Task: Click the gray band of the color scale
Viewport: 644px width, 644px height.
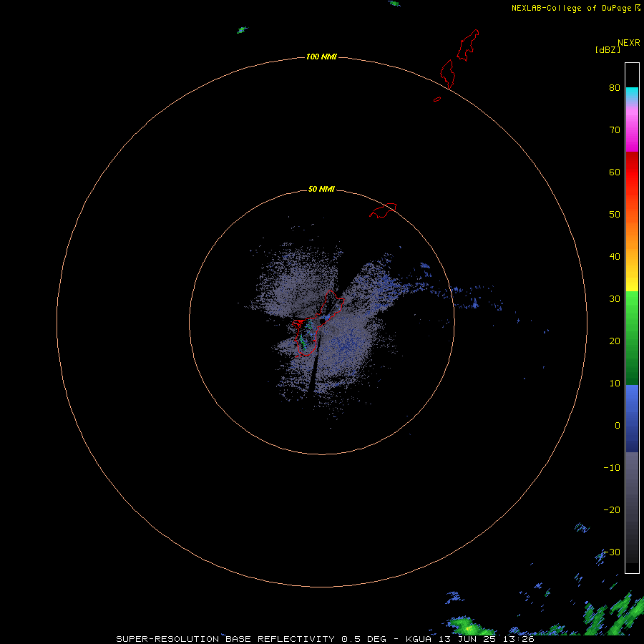Action: (x=632, y=507)
